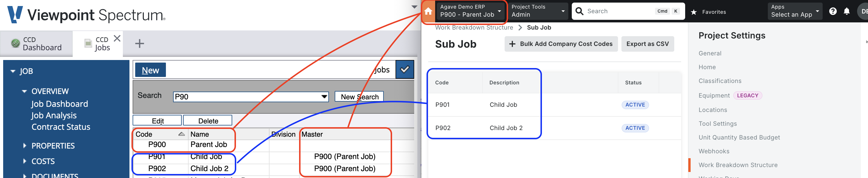Click ACTIVE status badge for P902
This screenshot has width=868, height=178.
click(x=635, y=128)
